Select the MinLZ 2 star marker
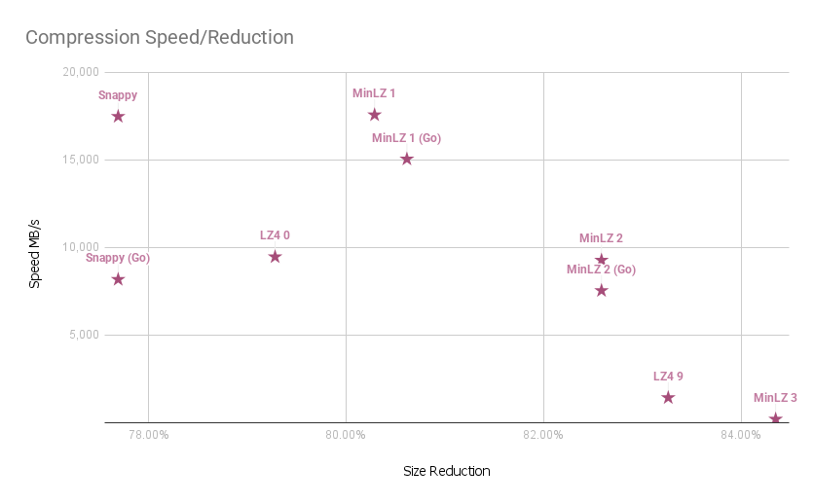 601,259
